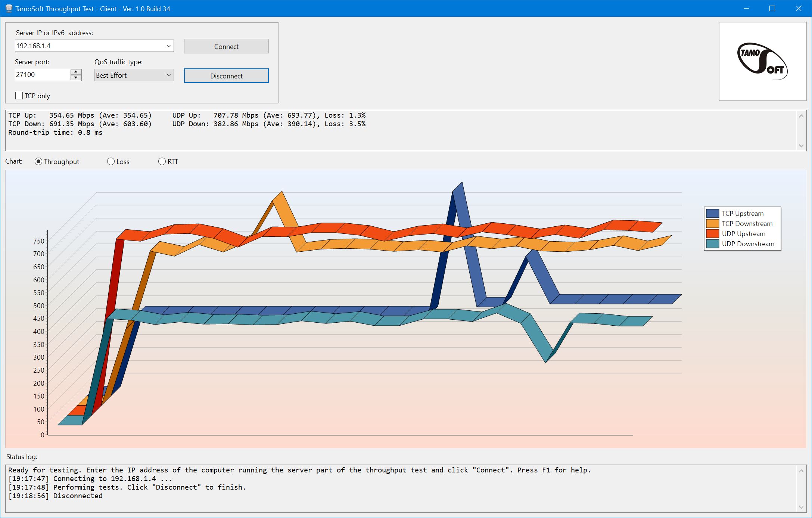This screenshot has height=518, width=812.
Task: Click the 750 value on chart axis
Action: pos(38,241)
